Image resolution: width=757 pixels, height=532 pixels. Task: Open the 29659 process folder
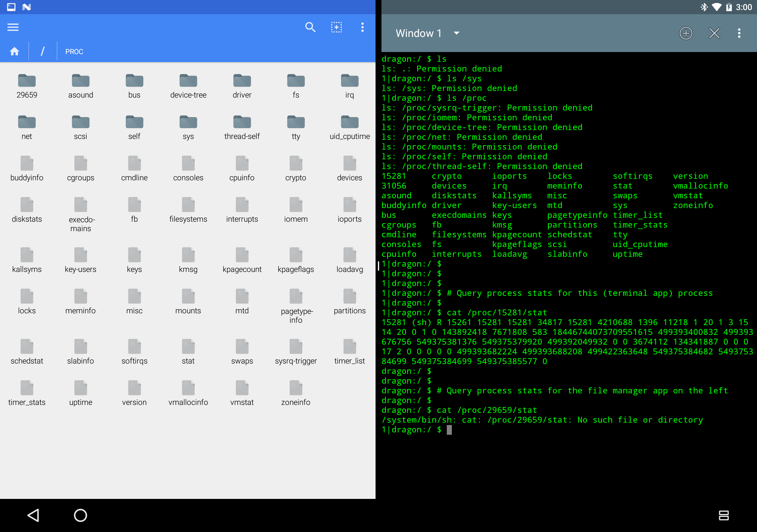pyautogui.click(x=27, y=86)
